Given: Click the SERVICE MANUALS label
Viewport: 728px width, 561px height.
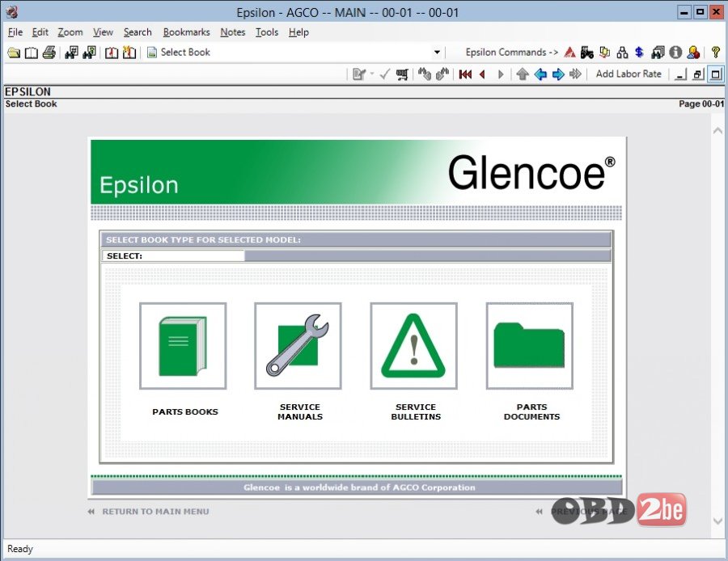Looking at the screenshot, I should click(300, 411).
